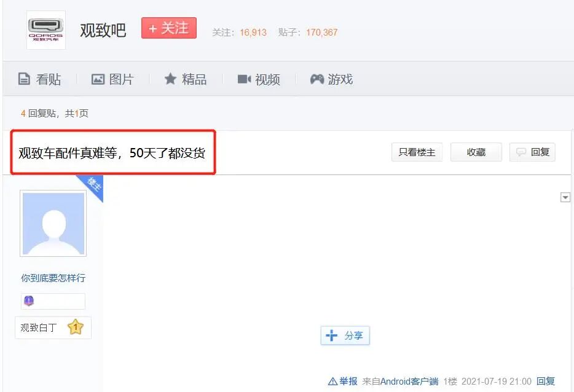Click post timestamp 2021-07-19 21:00
574x392 pixels.
[x=497, y=382]
